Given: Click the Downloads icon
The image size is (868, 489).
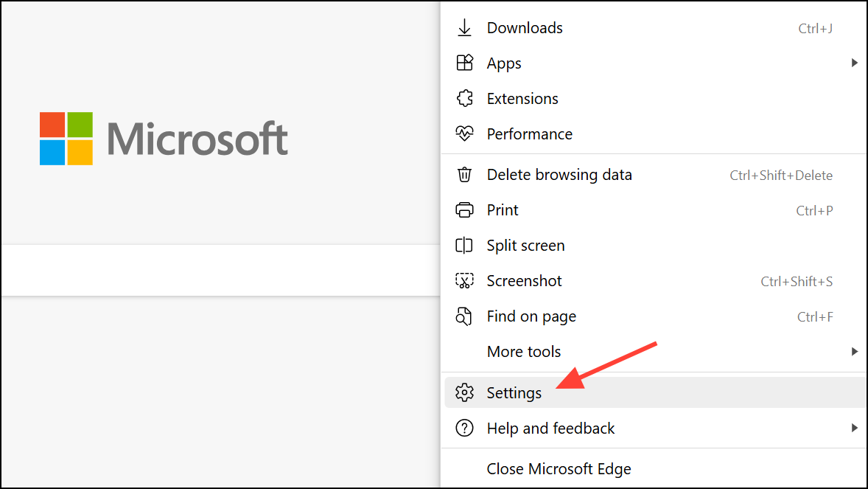Looking at the screenshot, I should point(465,27).
